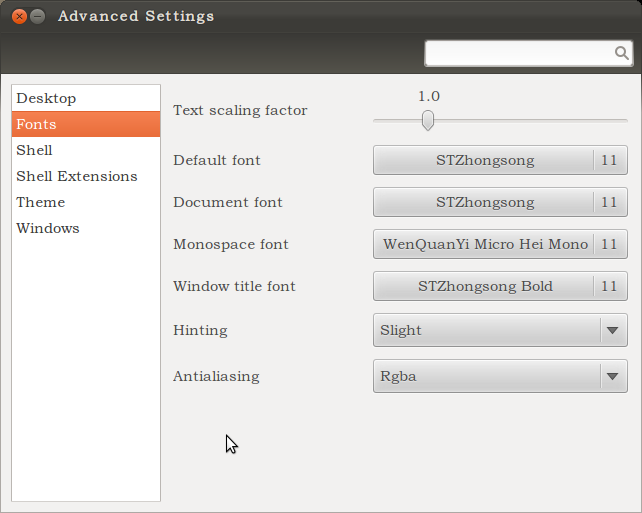
Task: Select the Desktop category
Action: [x=86, y=98]
